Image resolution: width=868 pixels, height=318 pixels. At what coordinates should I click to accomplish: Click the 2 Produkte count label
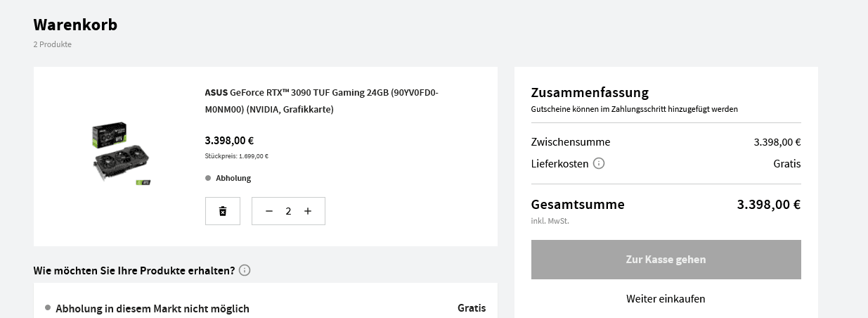click(53, 44)
